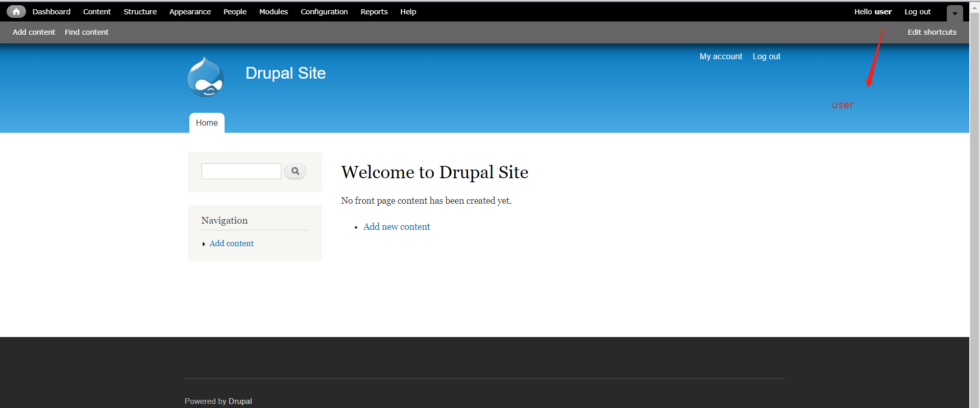Screen dimensions: 980x408
Task: Open the Configuration menu
Action: [324, 11]
